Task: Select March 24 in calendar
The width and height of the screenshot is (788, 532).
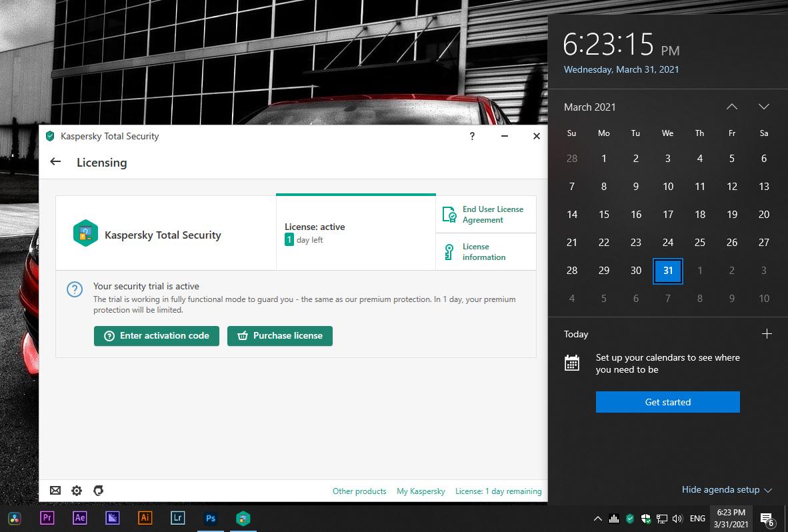Action: click(x=667, y=243)
